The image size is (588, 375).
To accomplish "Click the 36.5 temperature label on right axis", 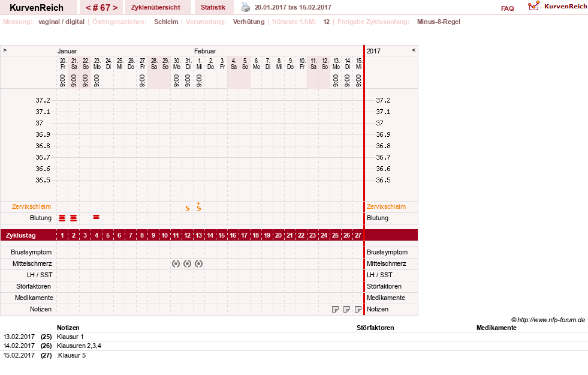I will tap(383, 180).
